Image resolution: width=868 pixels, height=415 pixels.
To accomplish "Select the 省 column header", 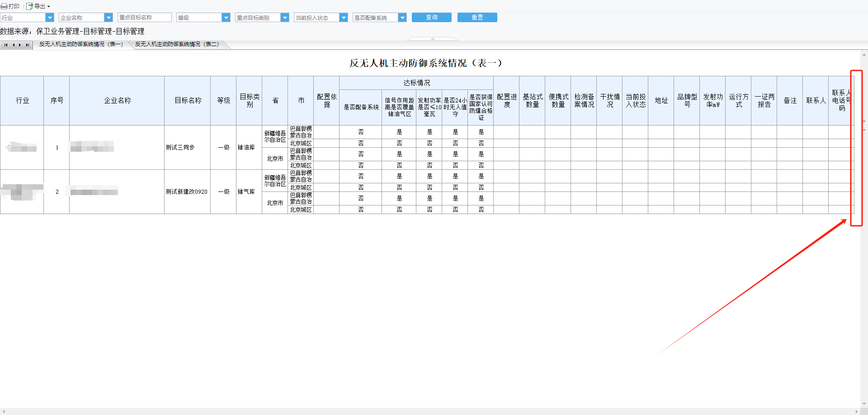I will tap(275, 101).
